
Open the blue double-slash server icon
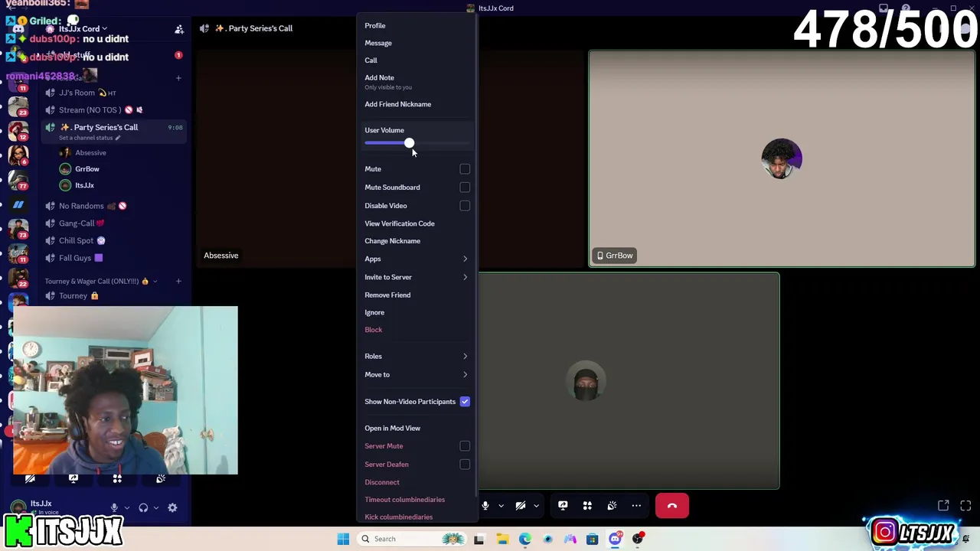pos(18,205)
